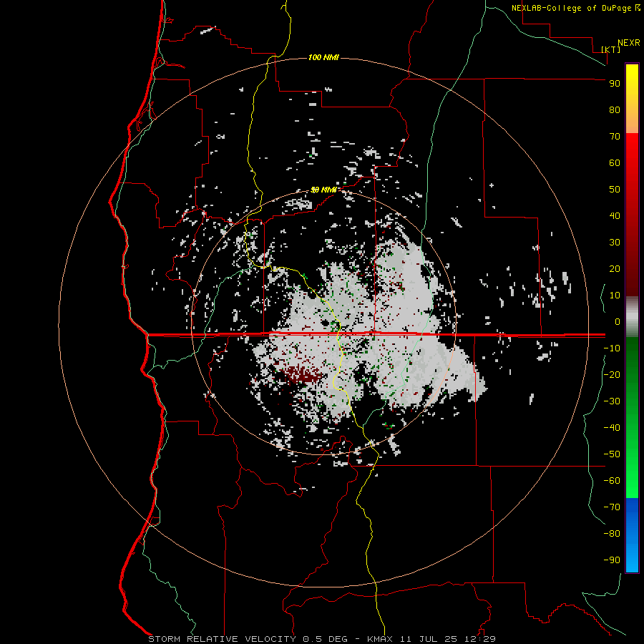Click the 60 value on the velocity scale
Viewport: 644px width, 644px height.
coord(615,162)
